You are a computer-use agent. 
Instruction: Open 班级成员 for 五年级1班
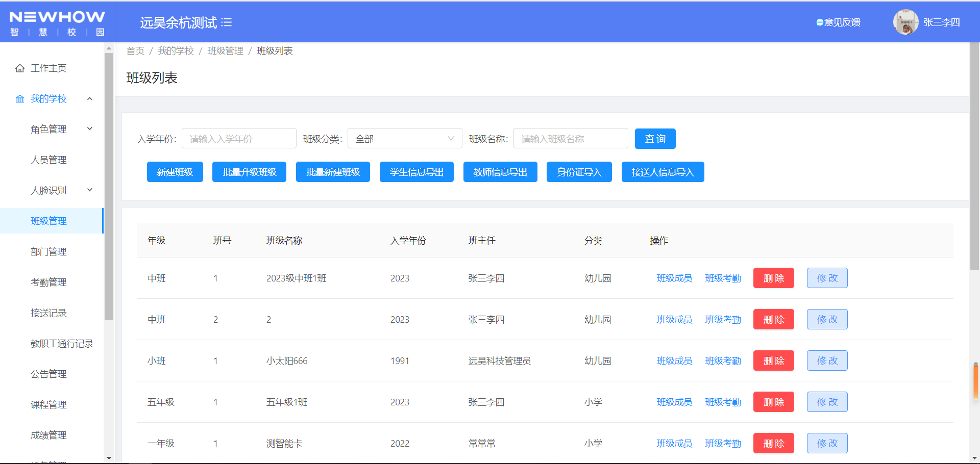tap(674, 402)
